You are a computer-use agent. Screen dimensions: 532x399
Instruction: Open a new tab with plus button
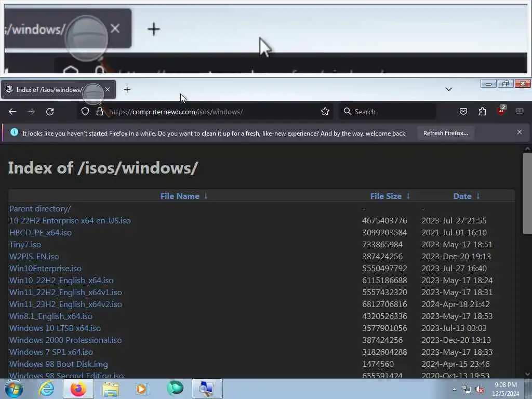pos(127,89)
